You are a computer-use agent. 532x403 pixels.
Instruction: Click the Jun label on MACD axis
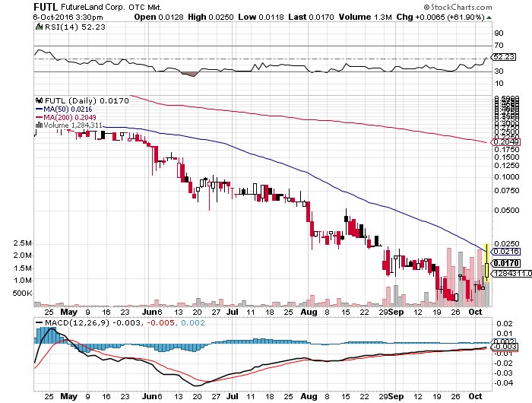(x=149, y=396)
